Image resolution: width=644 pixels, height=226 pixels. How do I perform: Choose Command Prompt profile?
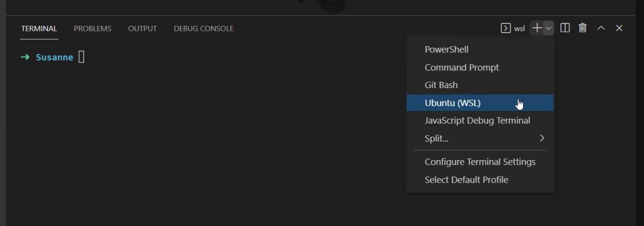point(462,68)
